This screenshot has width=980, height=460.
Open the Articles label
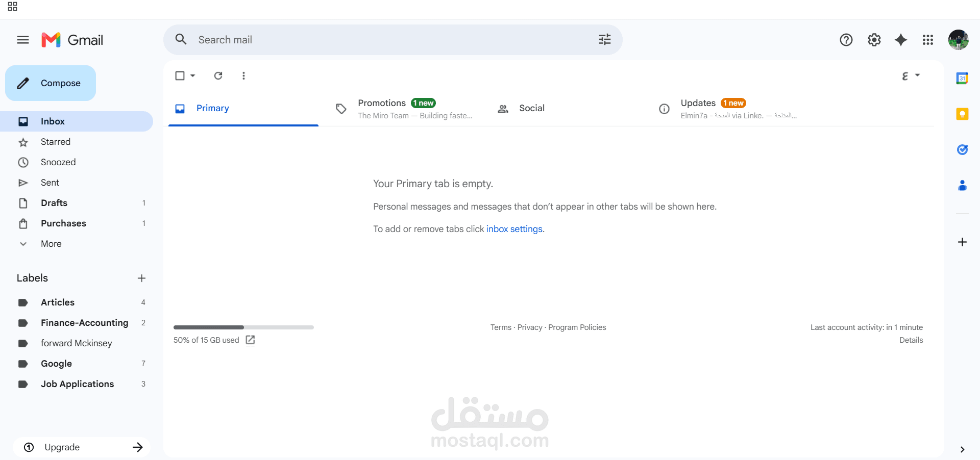(77, 302)
